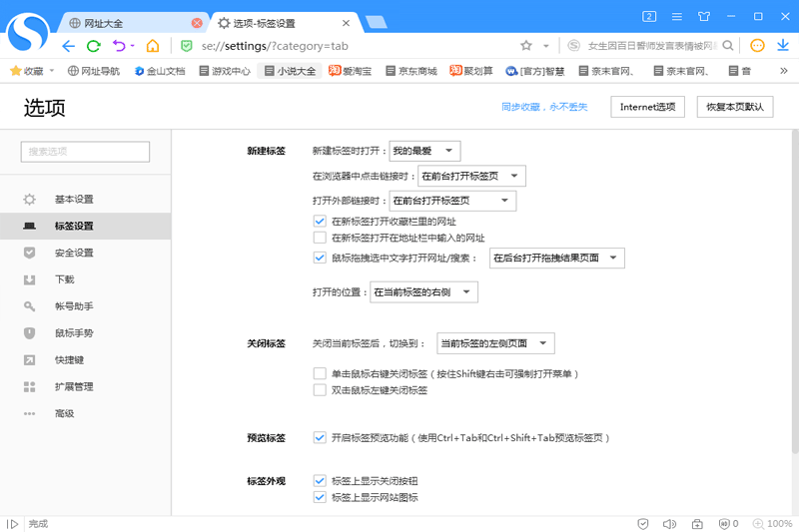
Task: Go to homepage via the house icon
Action: 153,46
